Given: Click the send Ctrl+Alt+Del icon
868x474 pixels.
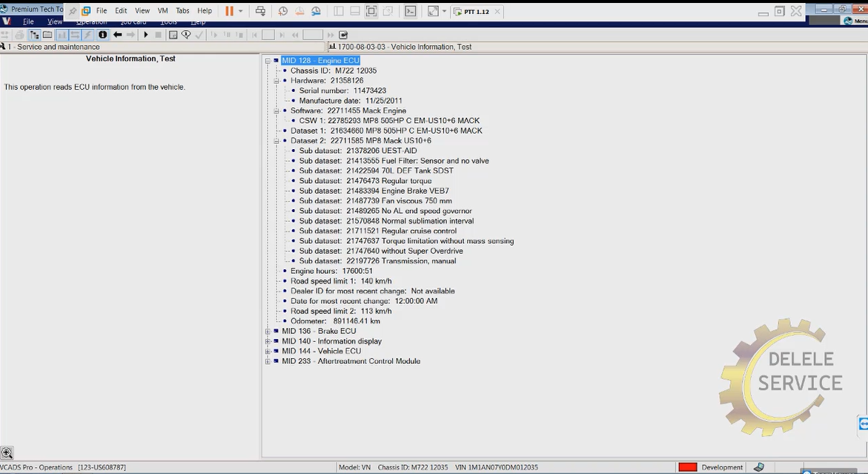Looking at the screenshot, I should (260, 11).
